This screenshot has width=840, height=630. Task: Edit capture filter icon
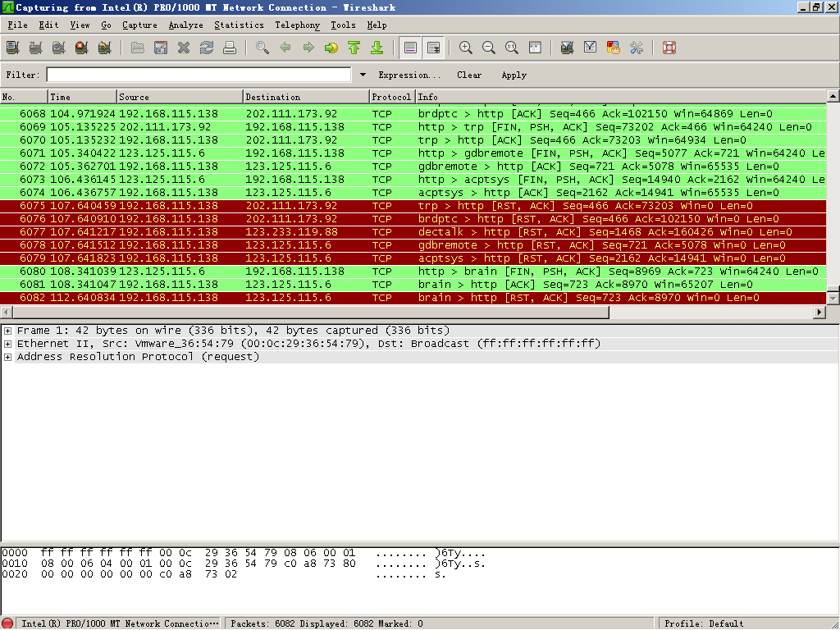point(568,48)
